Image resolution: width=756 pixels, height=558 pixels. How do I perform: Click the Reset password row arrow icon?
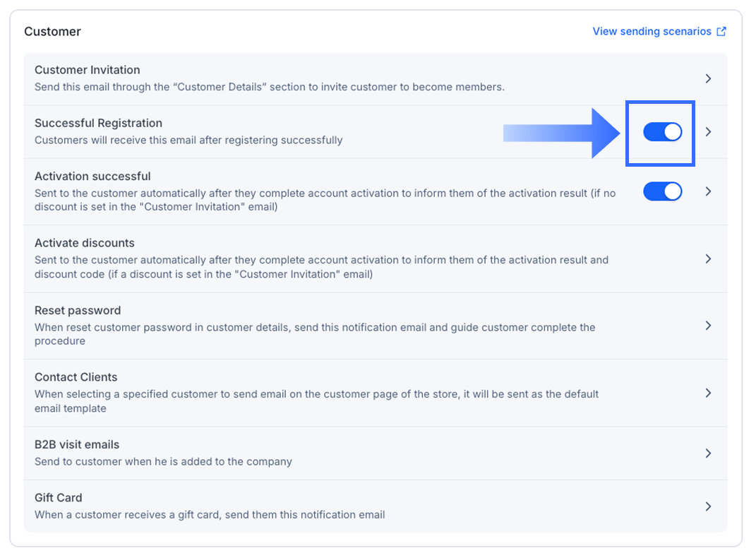click(x=708, y=326)
